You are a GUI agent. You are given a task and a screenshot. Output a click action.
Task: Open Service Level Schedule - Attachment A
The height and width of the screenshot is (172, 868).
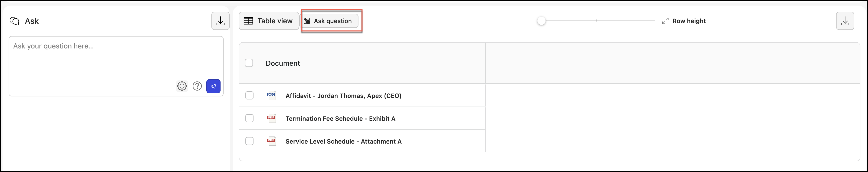point(343,142)
